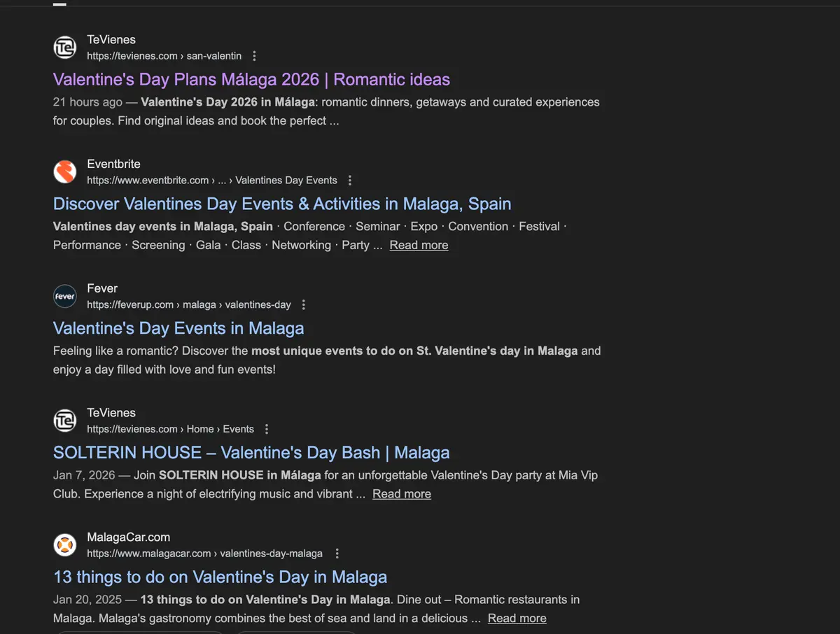Open the three-dot menu beside tevienes.com › san-valentin
This screenshot has height=634, width=840.
(254, 56)
